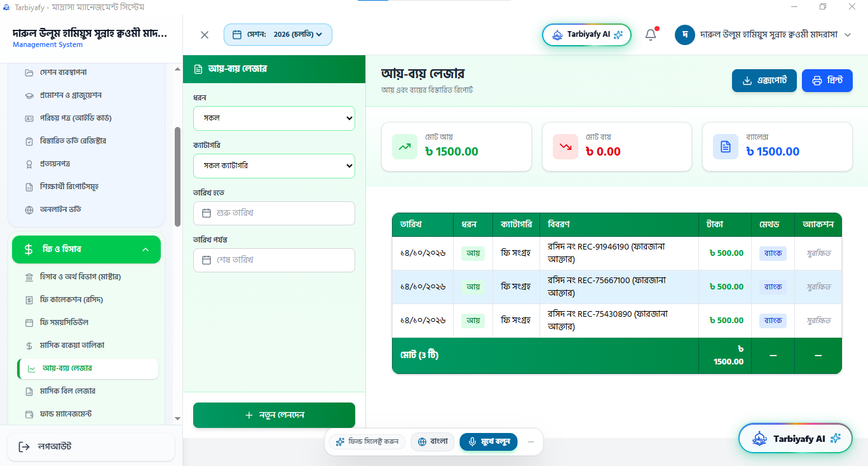Click the sidebar scrollbar thumb

coord(178,176)
